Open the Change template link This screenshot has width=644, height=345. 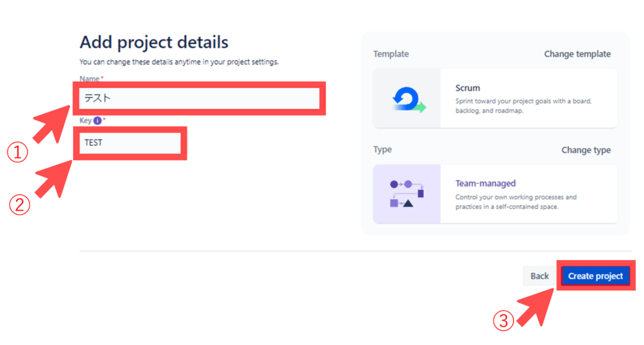click(x=577, y=54)
